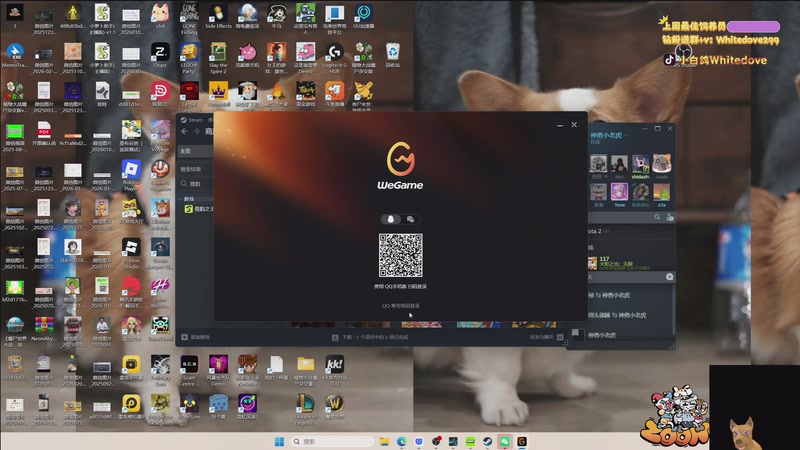Open the kk! platform desktop shortcut
800x450 pixels.
(334, 371)
